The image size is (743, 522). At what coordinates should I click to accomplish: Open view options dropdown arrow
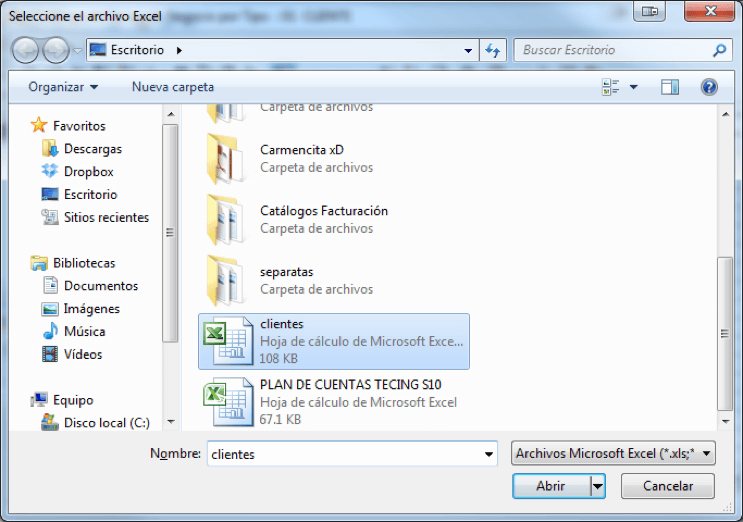coord(634,87)
